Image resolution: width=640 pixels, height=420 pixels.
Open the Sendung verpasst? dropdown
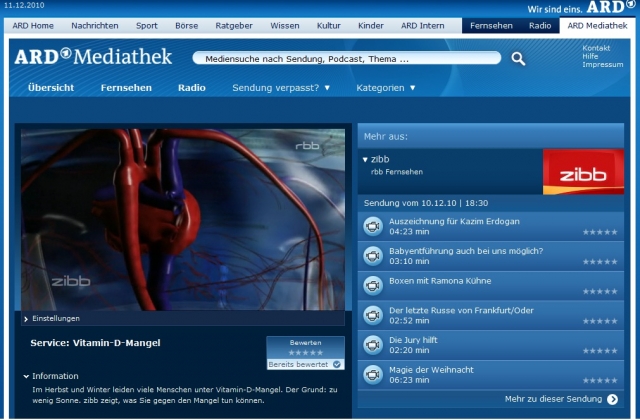(281, 88)
